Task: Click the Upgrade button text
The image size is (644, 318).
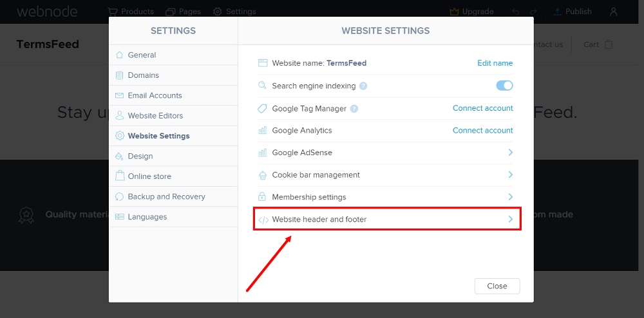Action: 478,12
